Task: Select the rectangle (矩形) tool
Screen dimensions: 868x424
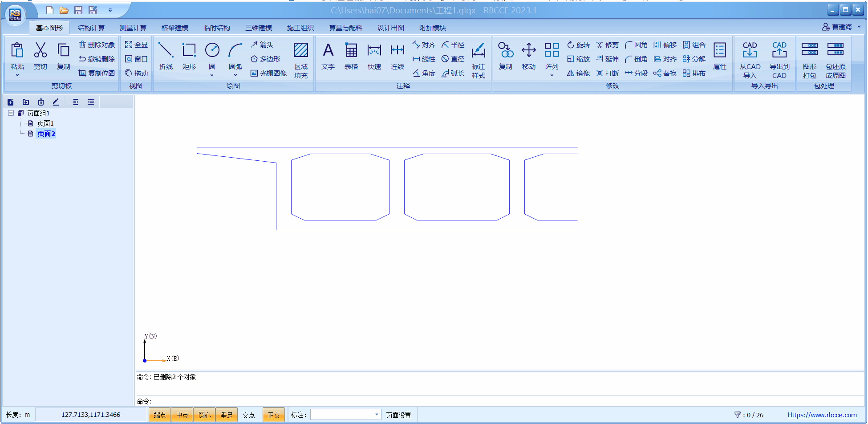Action: pyautogui.click(x=189, y=56)
